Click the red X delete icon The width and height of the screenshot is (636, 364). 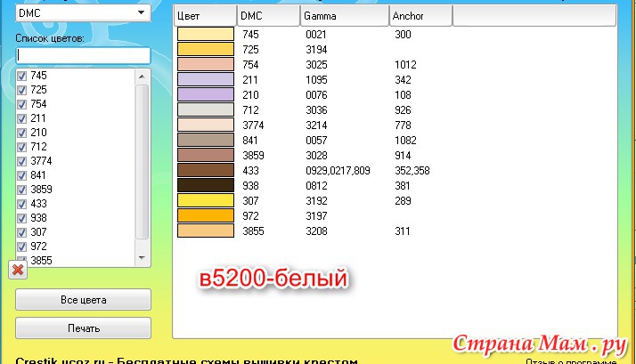point(16,270)
